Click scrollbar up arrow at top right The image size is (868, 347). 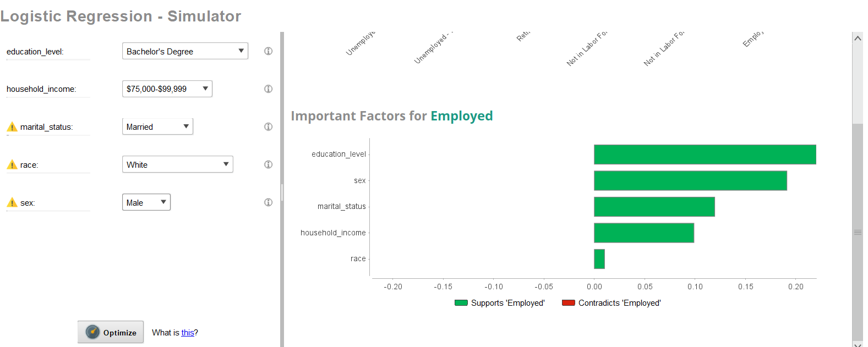coord(858,38)
